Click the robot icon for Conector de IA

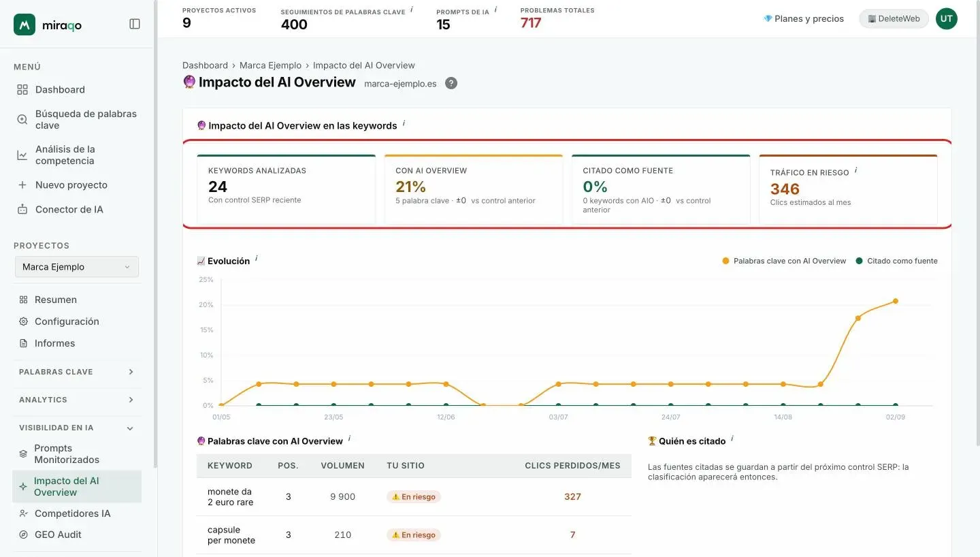point(22,210)
